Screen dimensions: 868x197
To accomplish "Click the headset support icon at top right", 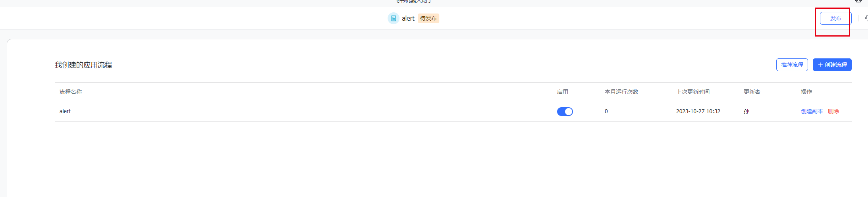I will coord(866,18).
